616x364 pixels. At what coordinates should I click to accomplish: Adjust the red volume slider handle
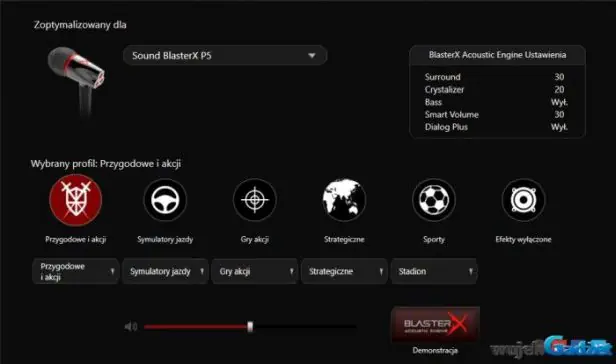coord(250,326)
